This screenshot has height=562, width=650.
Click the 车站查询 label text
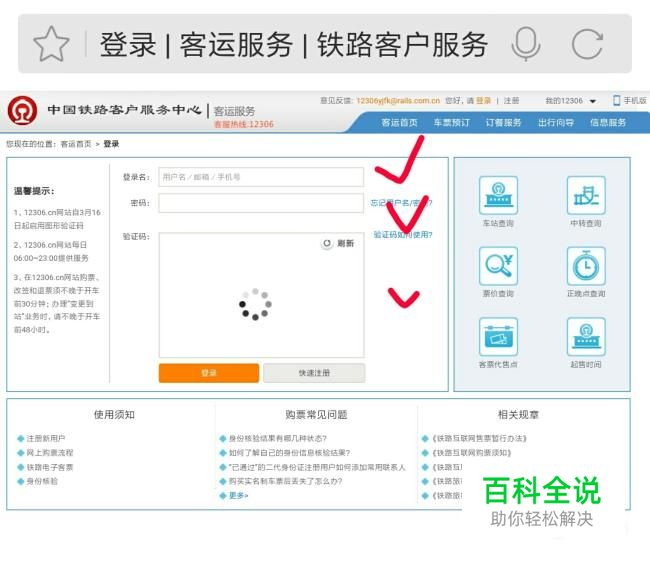click(x=498, y=223)
